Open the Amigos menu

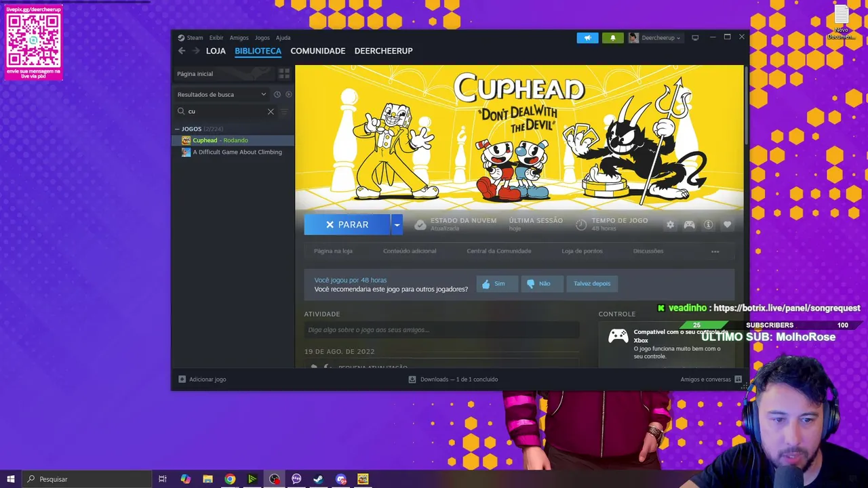239,38
